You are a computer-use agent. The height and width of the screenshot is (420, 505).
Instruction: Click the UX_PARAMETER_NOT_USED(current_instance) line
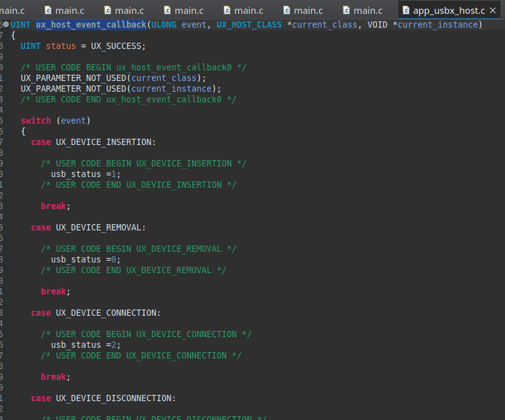coord(121,89)
